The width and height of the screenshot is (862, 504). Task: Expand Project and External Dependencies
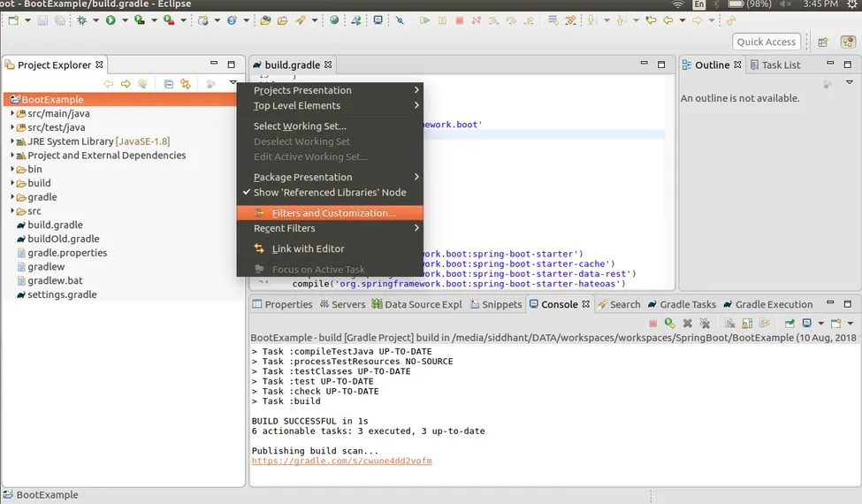pyautogui.click(x=12, y=155)
